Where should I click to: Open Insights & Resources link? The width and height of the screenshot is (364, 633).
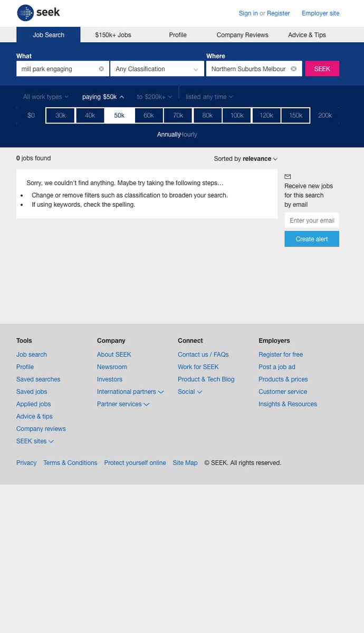click(288, 404)
